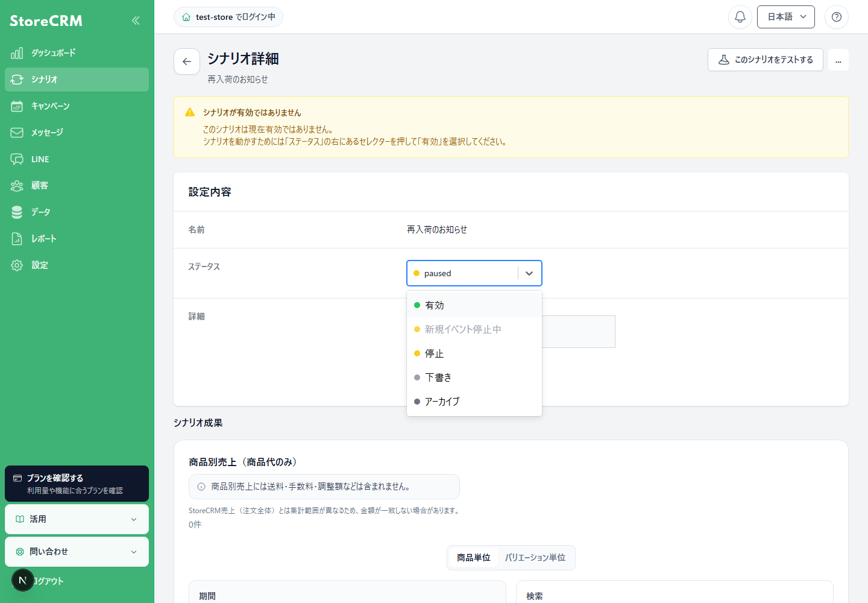
Task: Click the test-store でログイン中 badge
Action: pos(228,17)
